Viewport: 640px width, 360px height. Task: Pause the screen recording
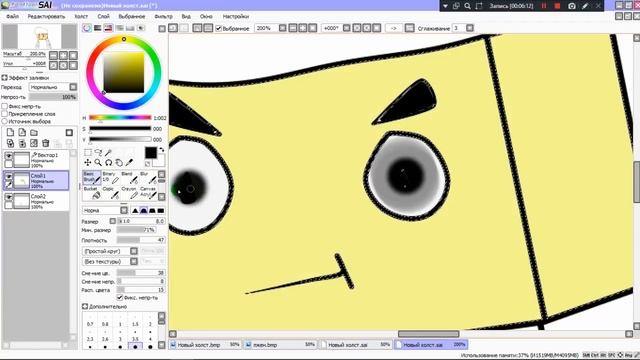544,6
